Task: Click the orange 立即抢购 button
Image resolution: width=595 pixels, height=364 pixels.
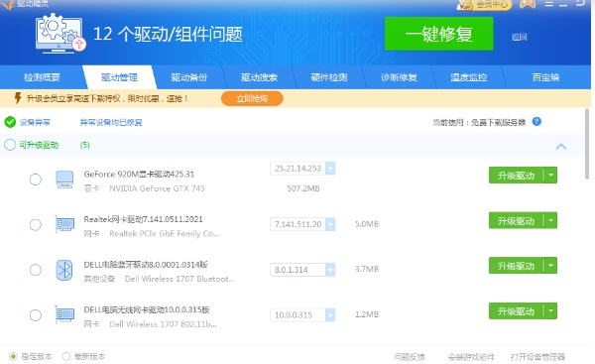Action: [252, 98]
